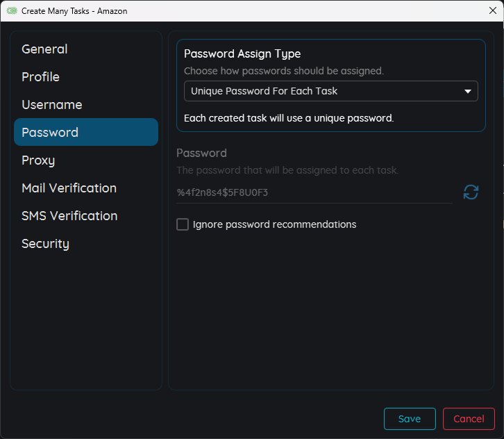
Task: Click the app logo in the title bar
Action: (x=12, y=11)
